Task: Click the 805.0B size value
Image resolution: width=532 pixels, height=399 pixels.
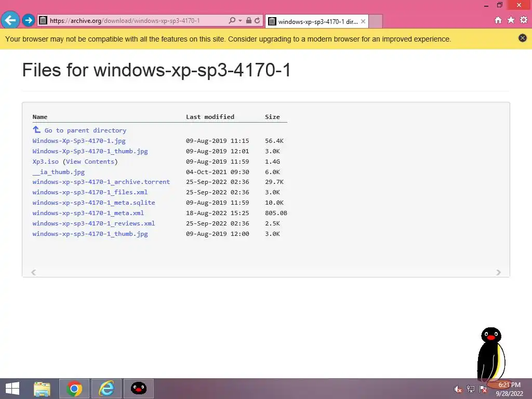Action: (276, 213)
